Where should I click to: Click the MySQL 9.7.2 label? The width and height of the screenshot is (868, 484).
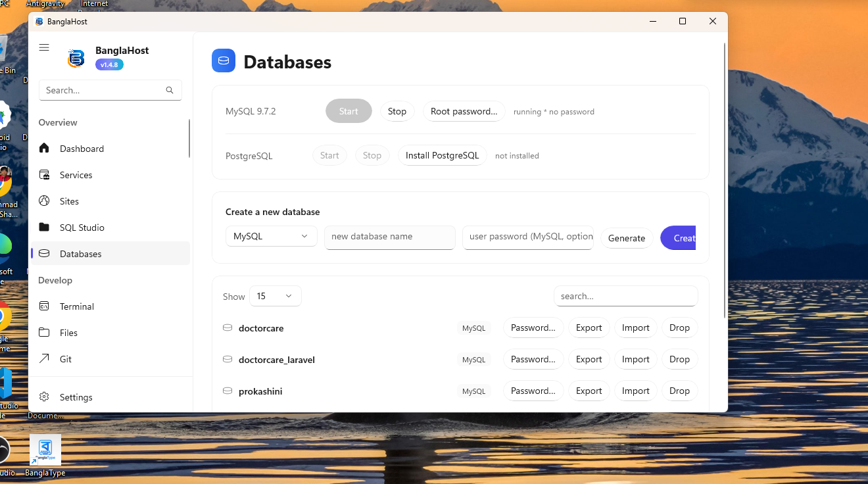[251, 111]
